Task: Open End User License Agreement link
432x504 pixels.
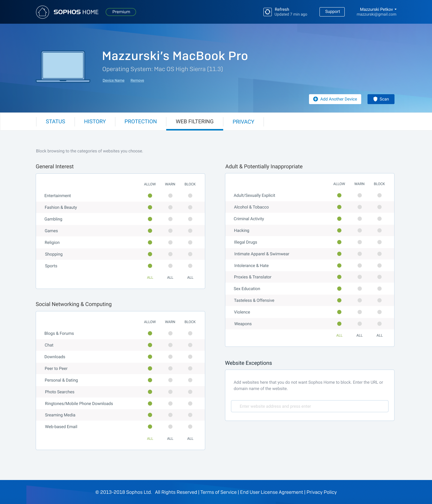Action: point(271,492)
